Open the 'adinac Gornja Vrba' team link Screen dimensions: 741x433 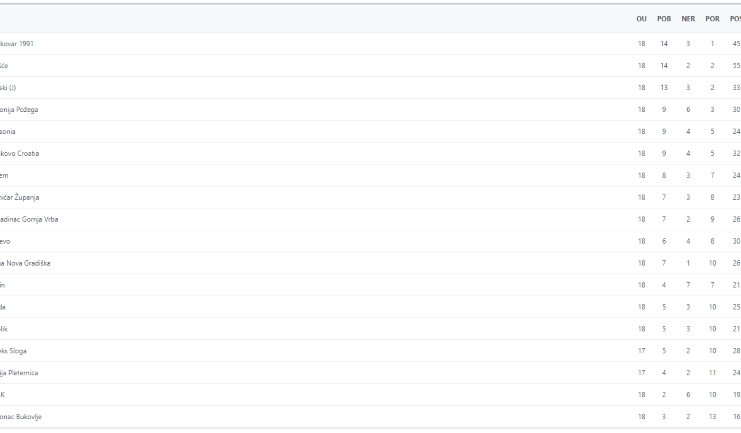pyautogui.click(x=29, y=219)
